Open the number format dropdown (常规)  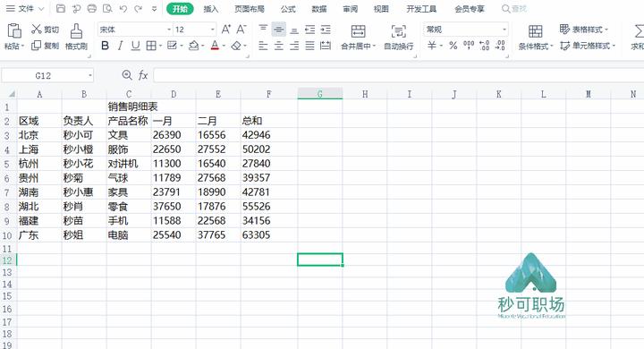466,30
